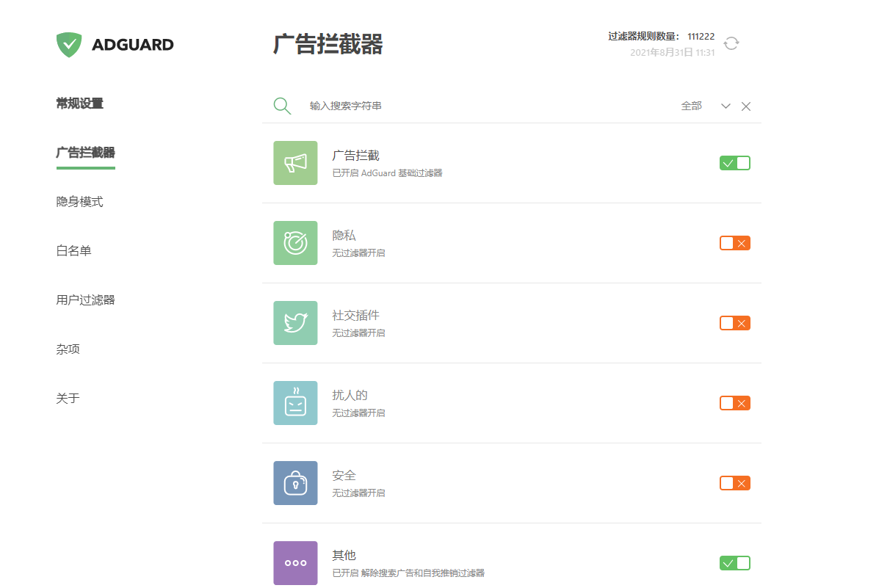890x588 pixels.
Task: Open the 隐私 radar icon
Action: (295, 243)
